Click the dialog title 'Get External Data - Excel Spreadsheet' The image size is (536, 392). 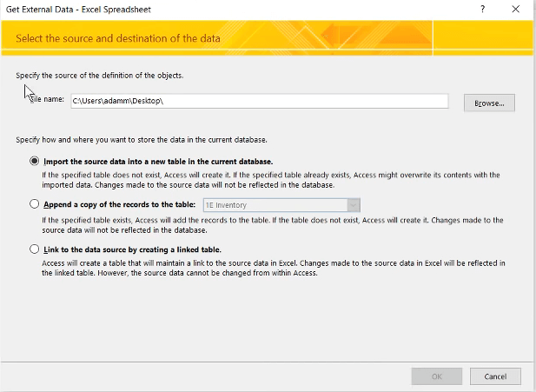point(78,10)
